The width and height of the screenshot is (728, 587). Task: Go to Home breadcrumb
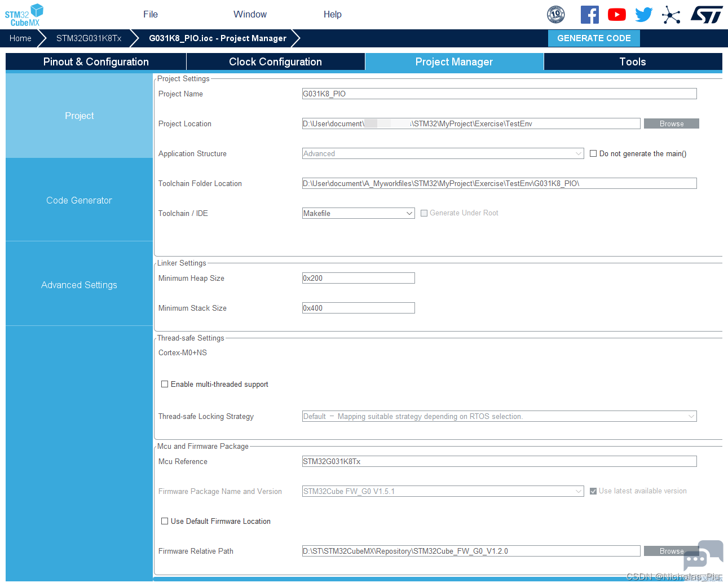point(20,38)
